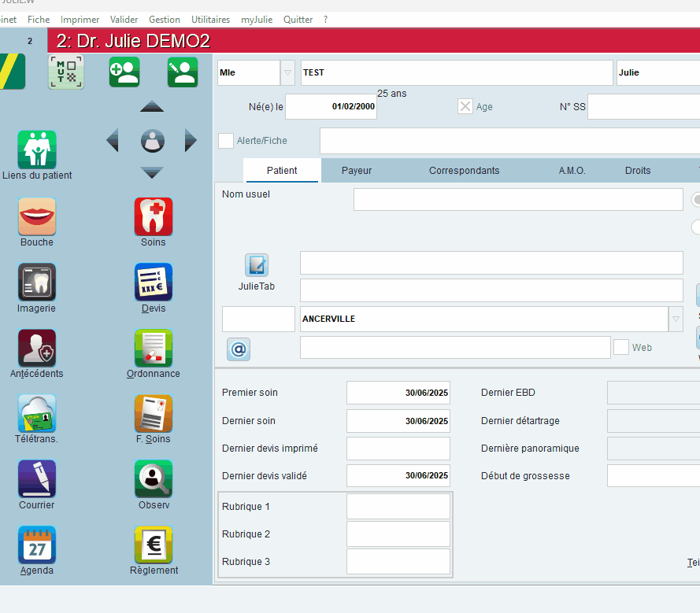Click the up arrow navigation button

[152, 106]
